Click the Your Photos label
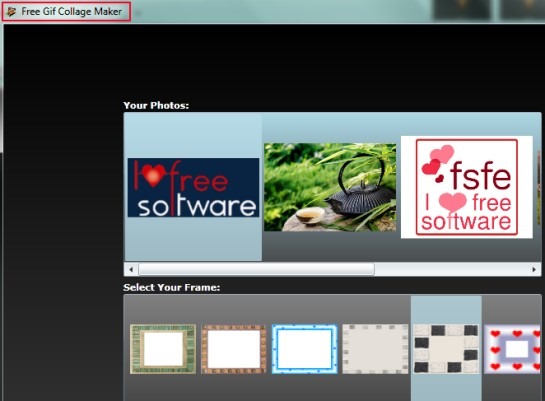The image size is (545, 401). (156, 105)
